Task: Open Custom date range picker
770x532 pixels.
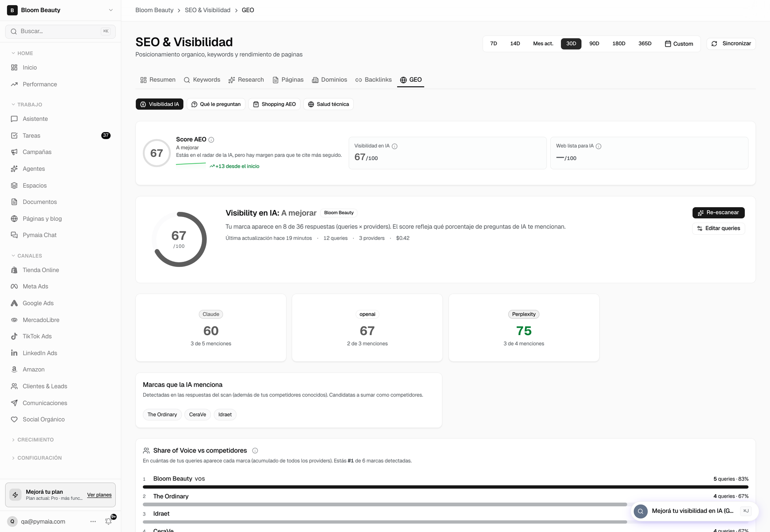Action: 679,44
